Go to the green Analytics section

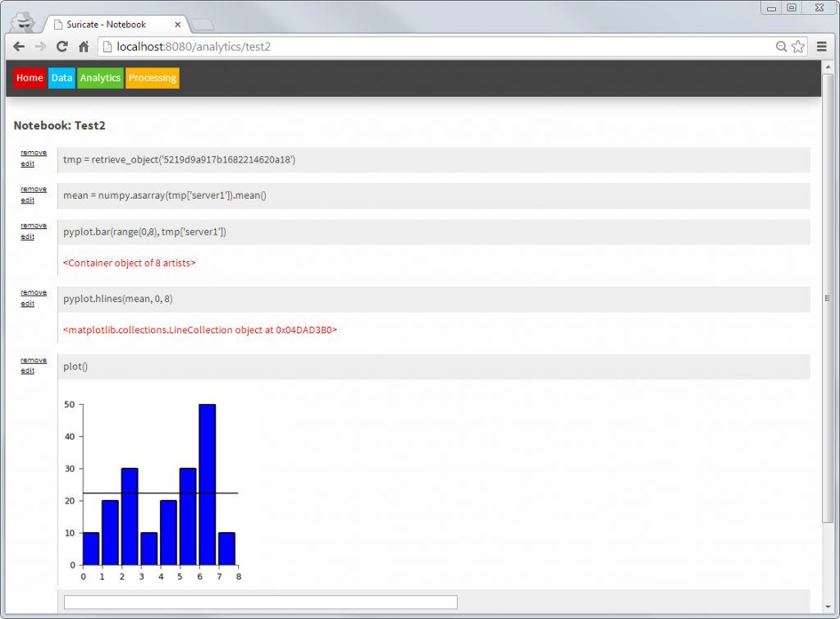(100, 78)
